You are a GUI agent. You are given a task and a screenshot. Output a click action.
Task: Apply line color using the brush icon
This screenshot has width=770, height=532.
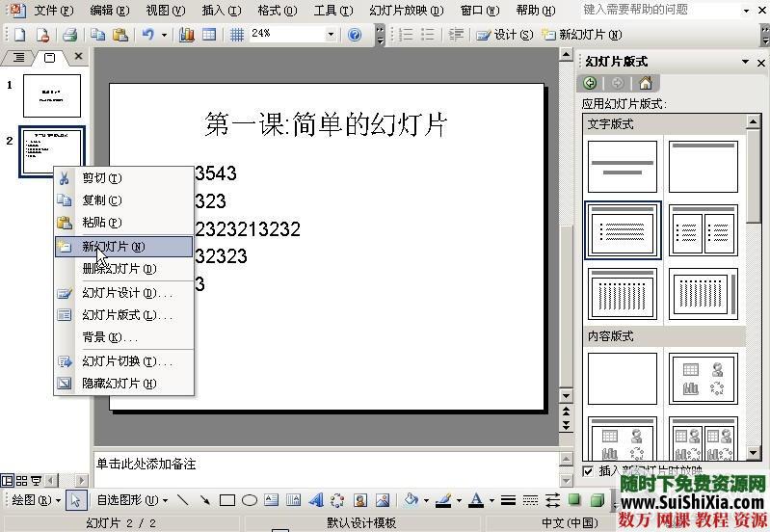[x=444, y=500]
